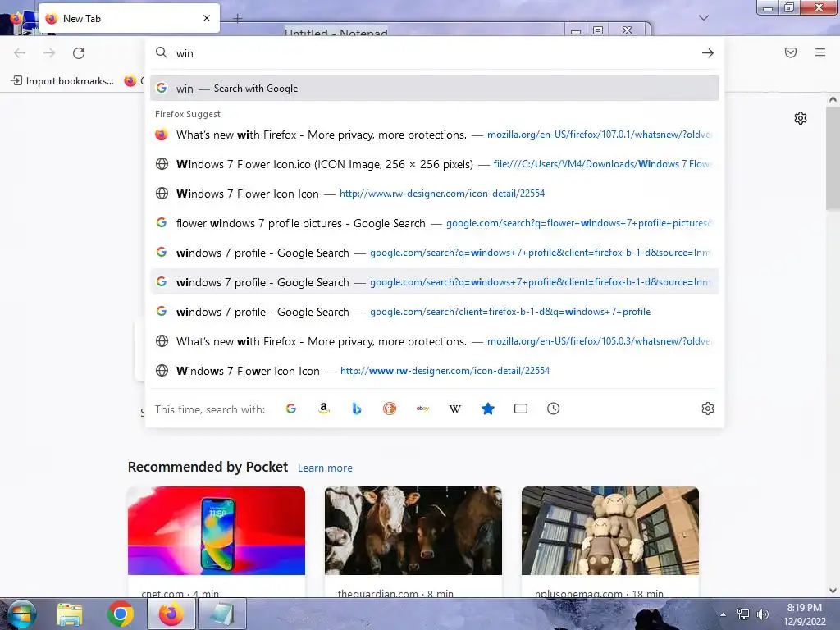Image resolution: width=840 pixels, height=630 pixels.
Task: Search this time with Amazon icon
Action: click(323, 409)
